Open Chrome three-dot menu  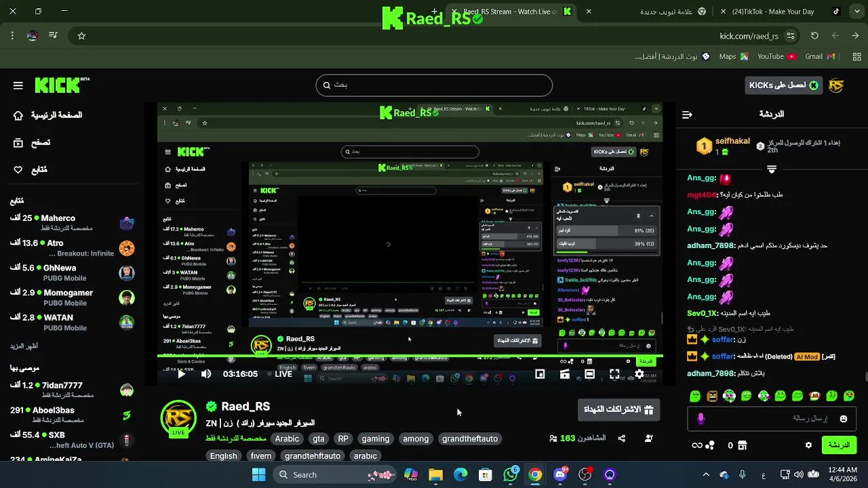12,36
